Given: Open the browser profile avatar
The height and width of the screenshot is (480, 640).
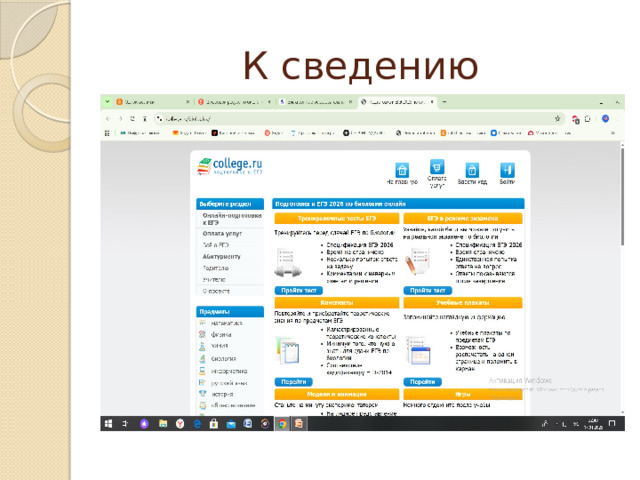Looking at the screenshot, I should point(605,118).
